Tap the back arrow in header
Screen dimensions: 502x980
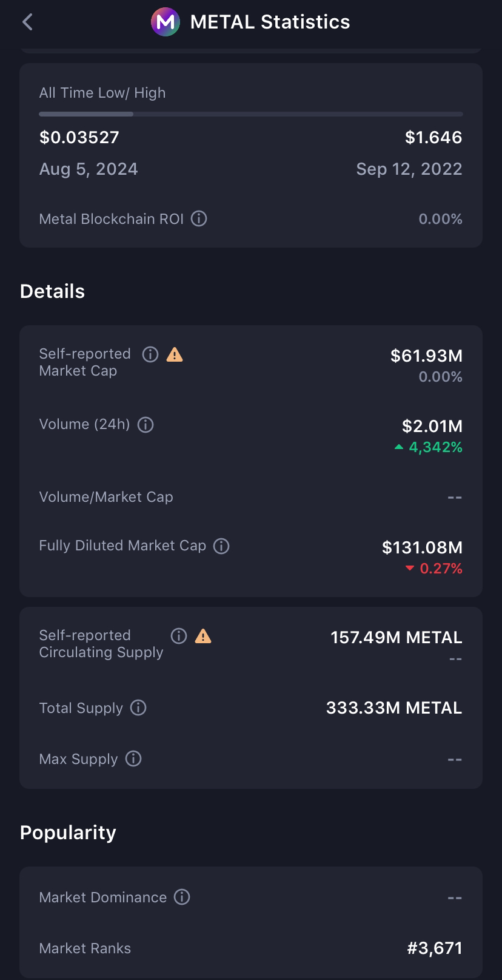point(27,22)
